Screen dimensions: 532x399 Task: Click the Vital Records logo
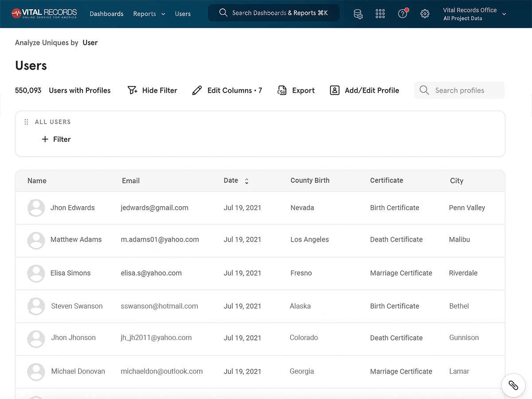(x=44, y=13)
